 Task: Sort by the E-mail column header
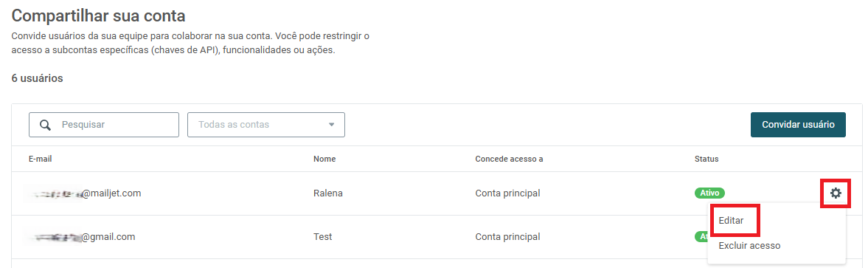[x=41, y=159]
